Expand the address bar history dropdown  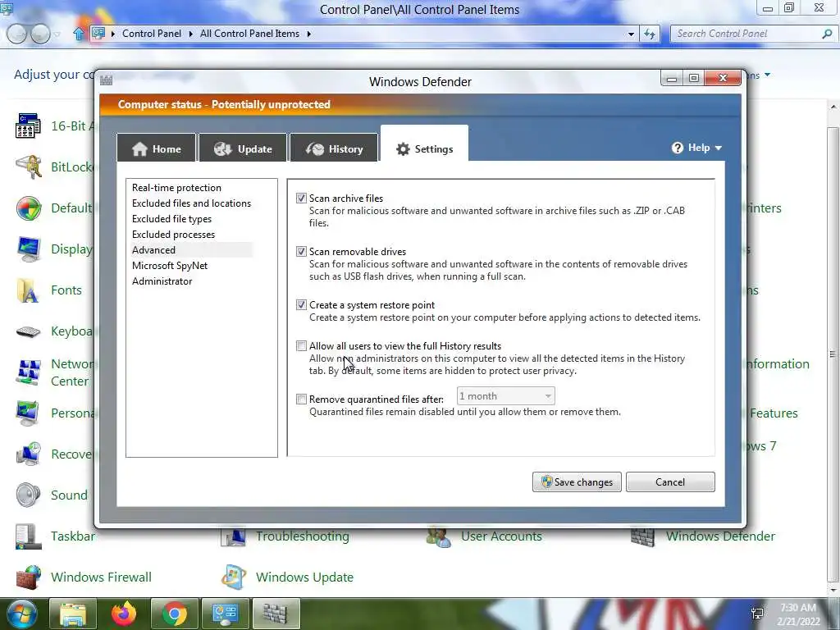tap(631, 34)
